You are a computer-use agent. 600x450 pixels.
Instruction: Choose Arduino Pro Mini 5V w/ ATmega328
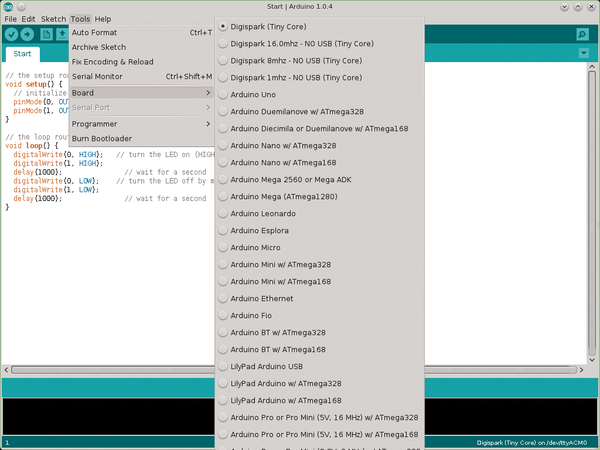320,417
